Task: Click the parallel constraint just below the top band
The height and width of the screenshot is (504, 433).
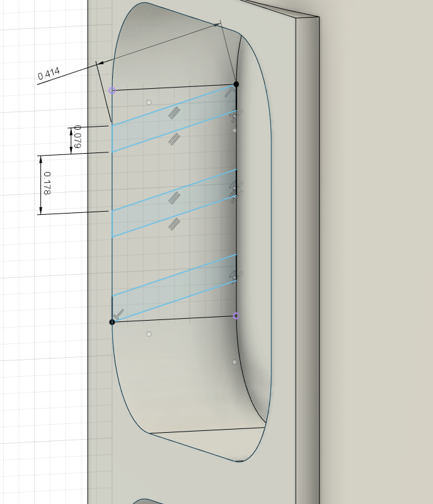Action: tap(175, 139)
